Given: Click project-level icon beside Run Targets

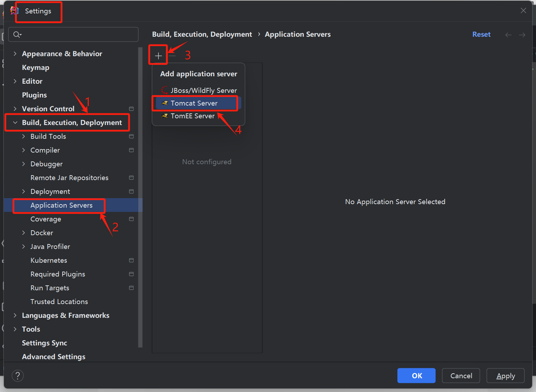Looking at the screenshot, I should (132, 288).
